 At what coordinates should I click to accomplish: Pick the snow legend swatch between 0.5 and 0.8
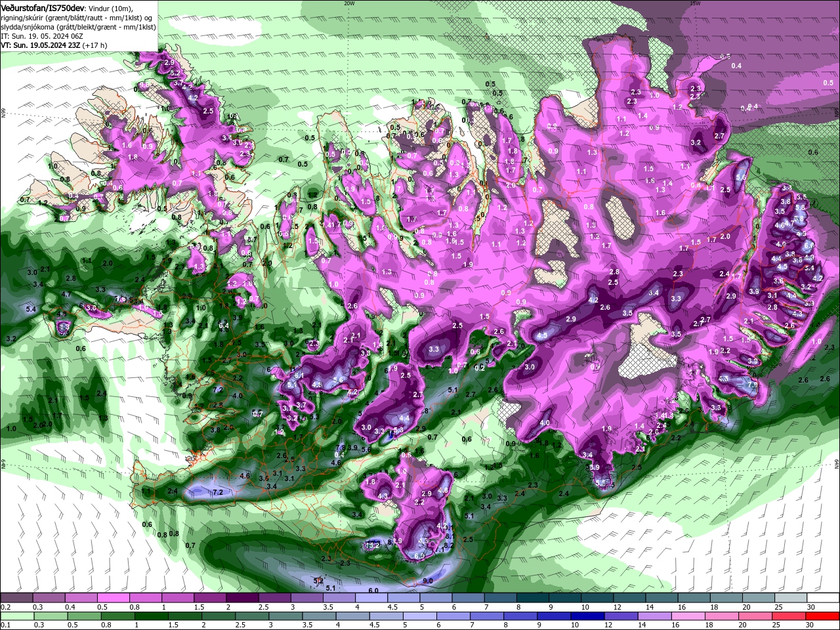(113, 598)
